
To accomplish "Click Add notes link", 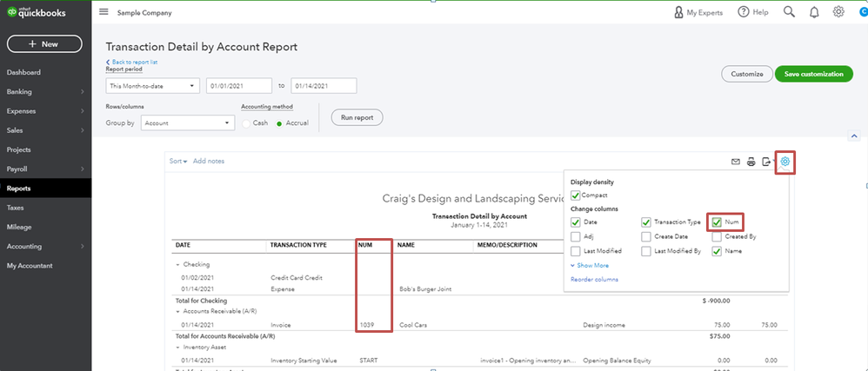I will pos(209,161).
